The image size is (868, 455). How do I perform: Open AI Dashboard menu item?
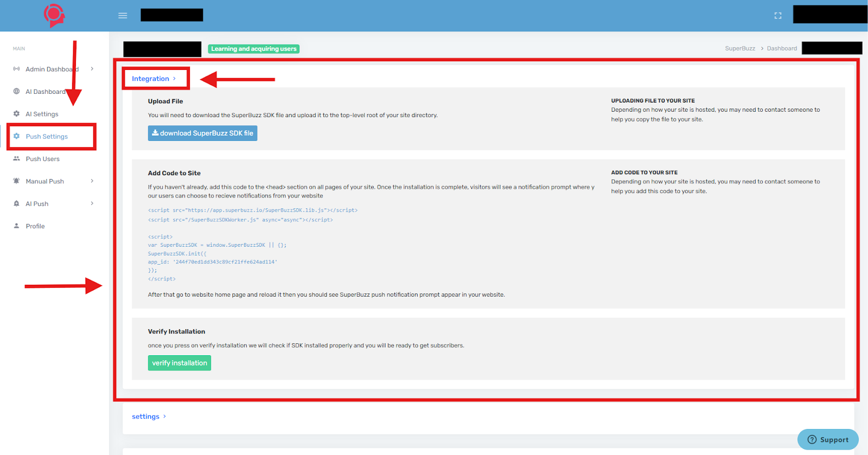(x=46, y=92)
